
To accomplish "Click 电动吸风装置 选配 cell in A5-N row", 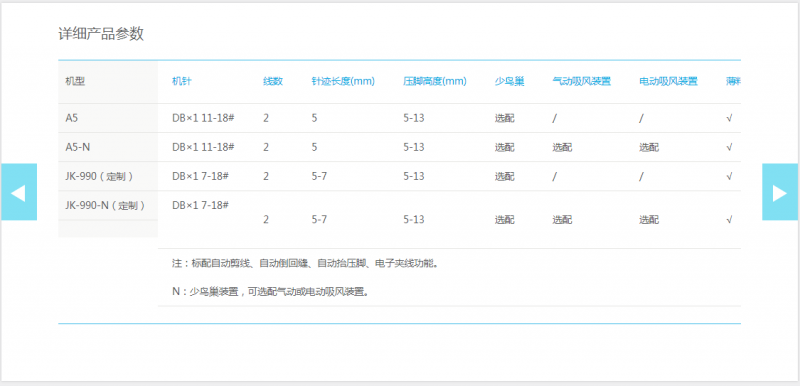I will [x=649, y=147].
